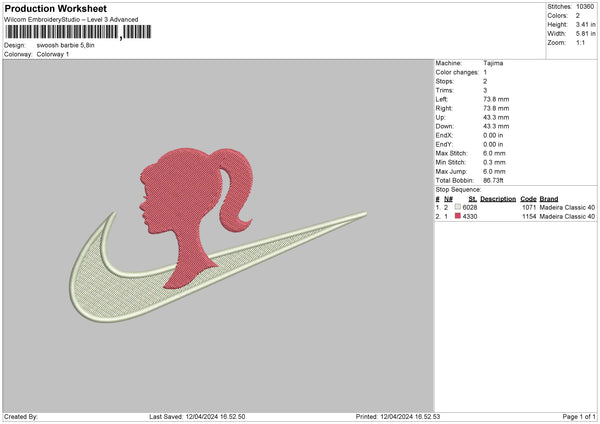Viewport: 600px width, 424px height.
Task: Click the 'Production Worksheet' title
Action: point(55,8)
